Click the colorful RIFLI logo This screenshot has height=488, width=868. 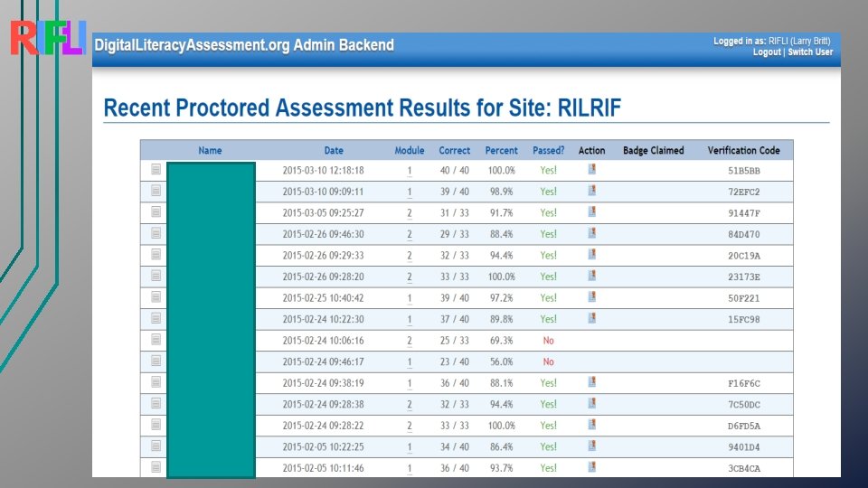tap(48, 38)
